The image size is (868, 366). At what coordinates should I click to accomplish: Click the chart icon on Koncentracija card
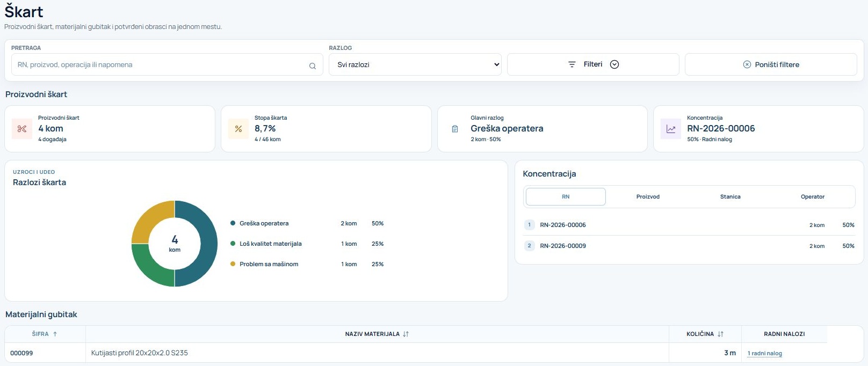pyautogui.click(x=671, y=129)
